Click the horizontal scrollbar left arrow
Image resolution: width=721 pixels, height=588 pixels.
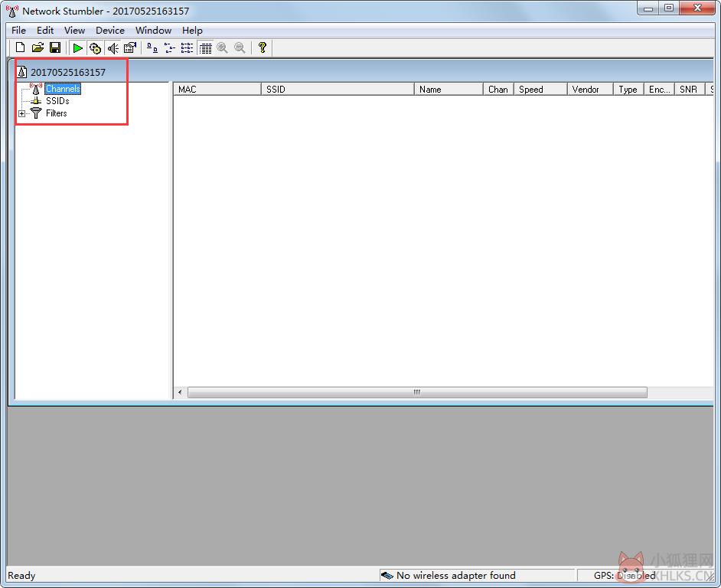[x=180, y=393]
